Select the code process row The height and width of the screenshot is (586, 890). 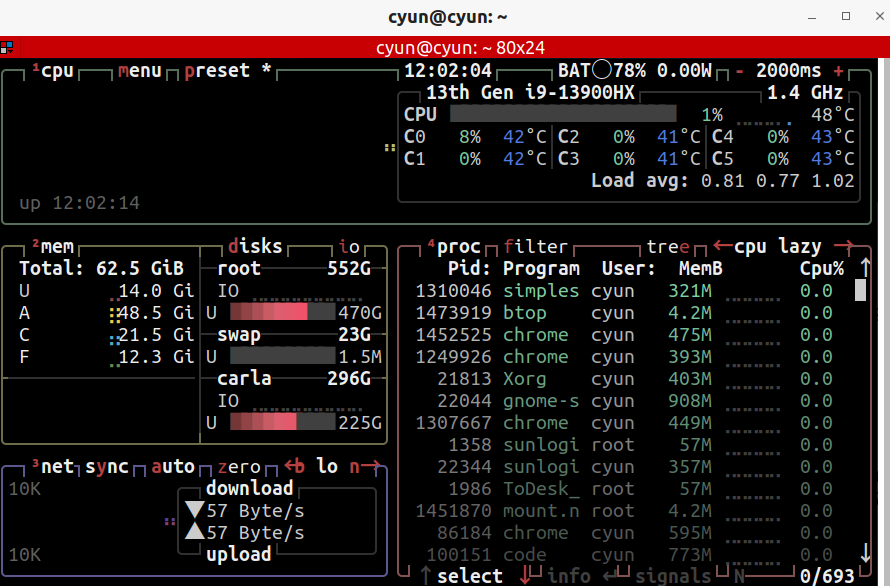pyautogui.click(x=624, y=555)
